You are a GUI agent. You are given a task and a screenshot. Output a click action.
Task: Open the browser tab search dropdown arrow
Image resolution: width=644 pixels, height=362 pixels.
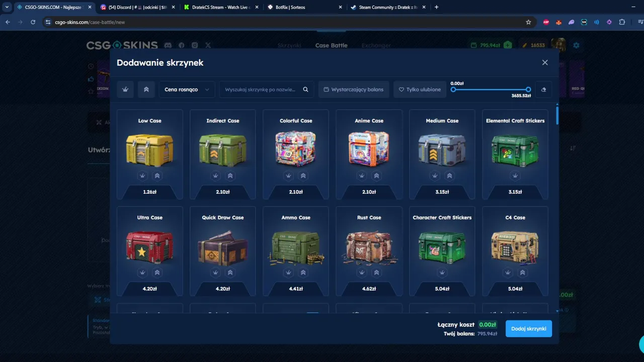[x=7, y=7]
